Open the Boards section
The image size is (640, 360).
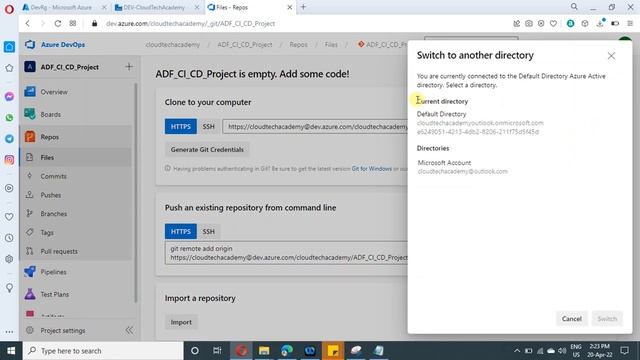tap(51, 114)
